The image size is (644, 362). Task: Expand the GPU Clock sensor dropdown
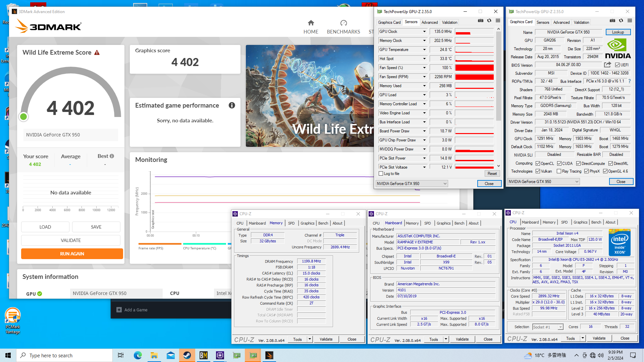[x=424, y=32]
